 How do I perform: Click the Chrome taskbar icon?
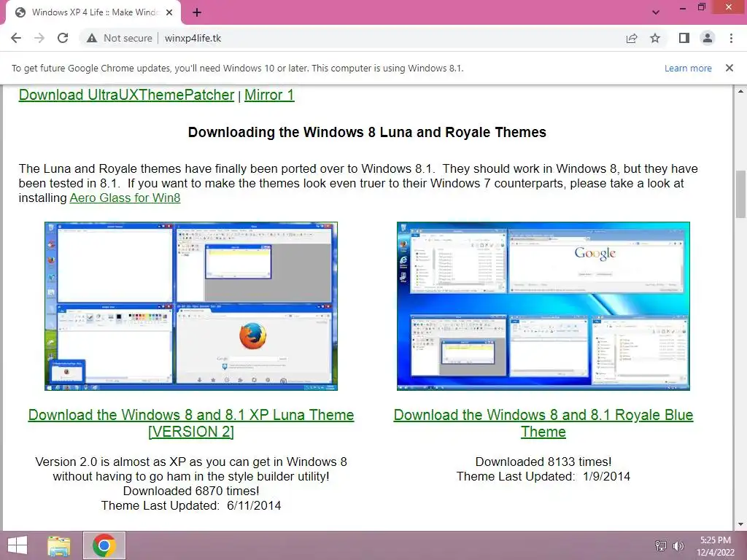pos(104,545)
